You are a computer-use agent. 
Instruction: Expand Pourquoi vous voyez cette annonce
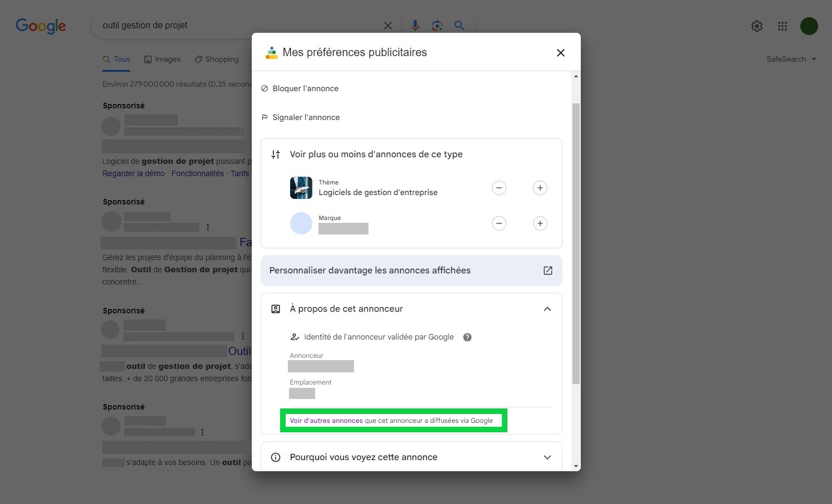click(x=547, y=457)
